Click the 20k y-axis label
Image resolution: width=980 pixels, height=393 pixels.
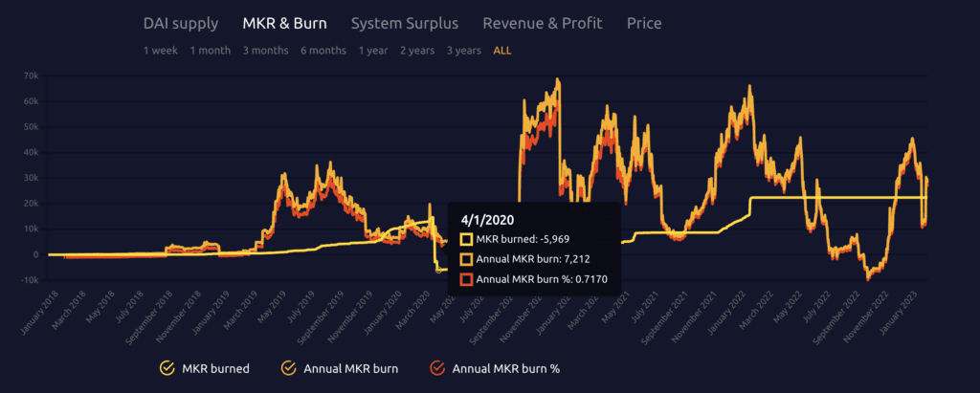31,204
